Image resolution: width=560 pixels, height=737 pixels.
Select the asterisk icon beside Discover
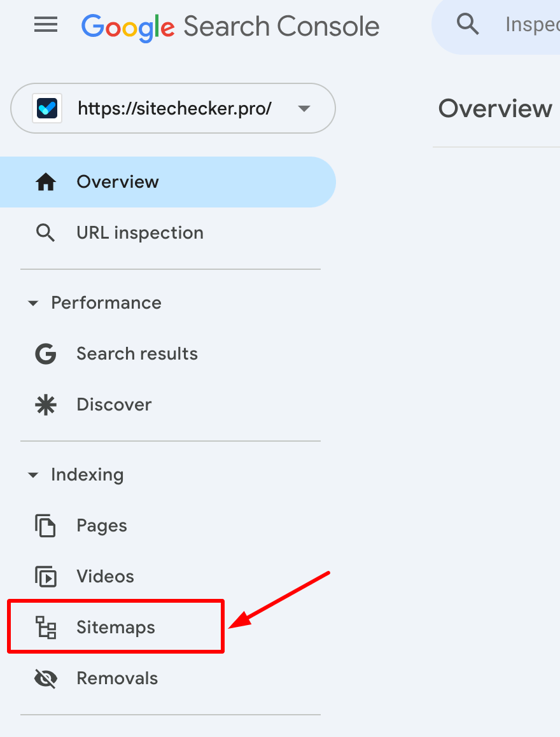pos(45,405)
